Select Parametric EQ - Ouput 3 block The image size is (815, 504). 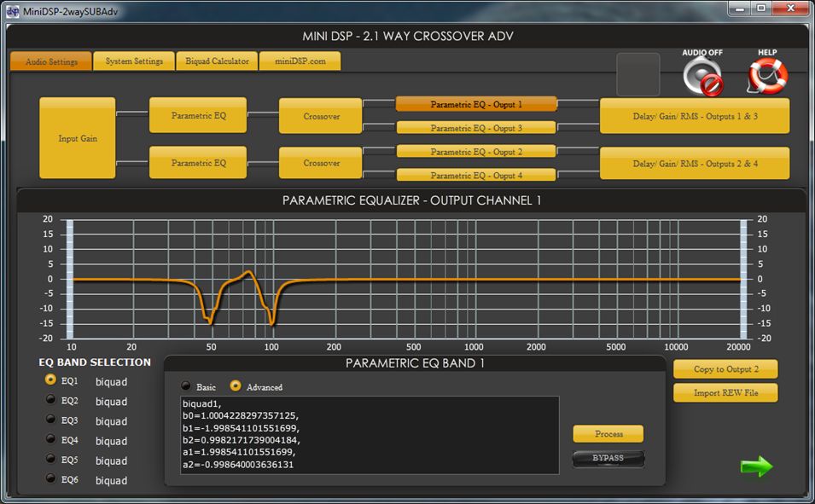click(x=476, y=127)
